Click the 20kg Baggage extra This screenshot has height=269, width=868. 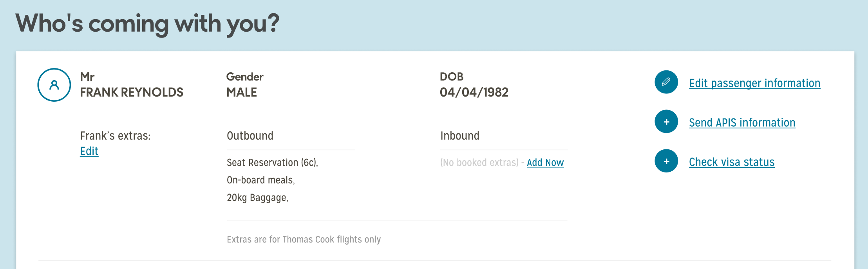click(257, 198)
